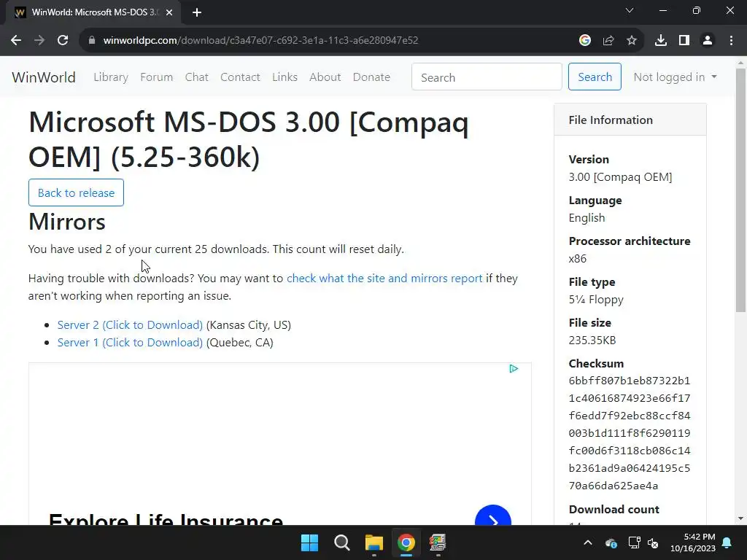747x560 pixels.
Task: Go to the Donate page
Action: tap(371, 77)
